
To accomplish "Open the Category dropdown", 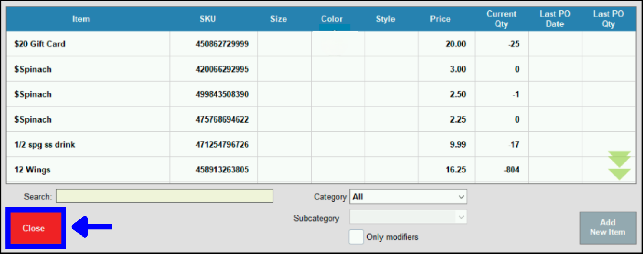I will pos(408,197).
